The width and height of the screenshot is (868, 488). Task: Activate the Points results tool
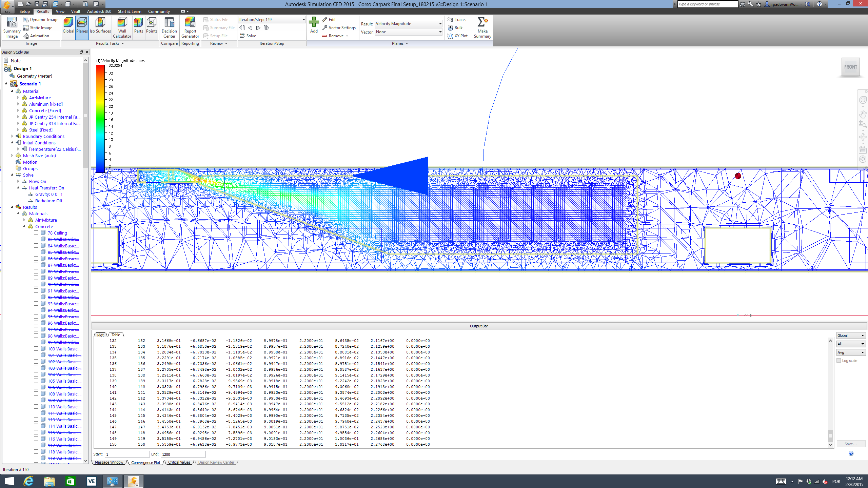pyautogui.click(x=152, y=27)
